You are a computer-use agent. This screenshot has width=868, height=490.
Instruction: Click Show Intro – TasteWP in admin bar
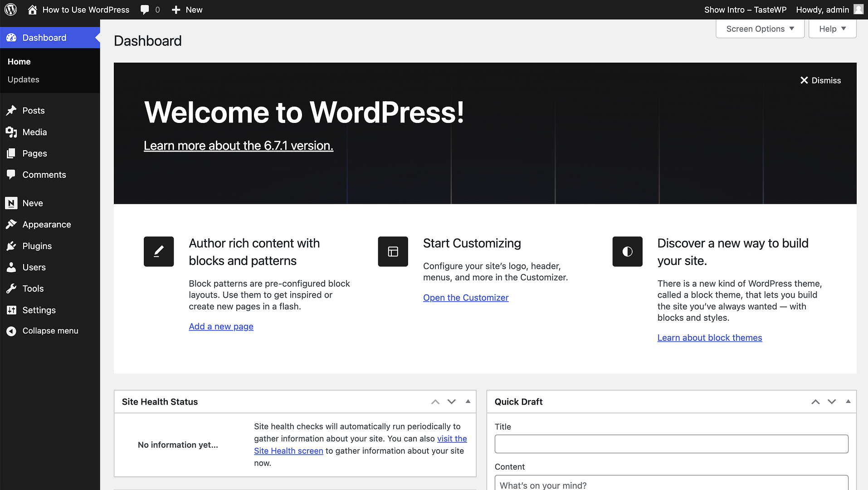tap(745, 9)
